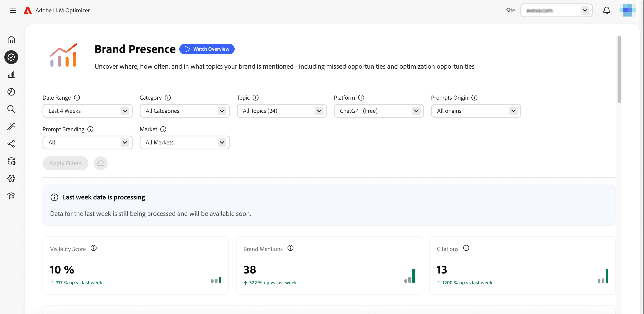This screenshot has width=644, height=314.
Task: Expand the All origins dropdown
Action: tap(476, 111)
